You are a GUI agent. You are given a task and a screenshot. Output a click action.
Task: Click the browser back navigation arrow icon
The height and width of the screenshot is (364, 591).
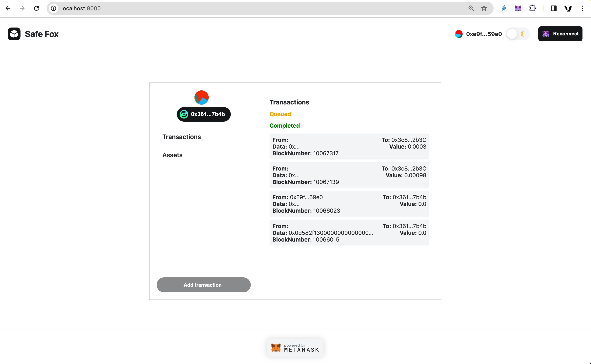9,8
